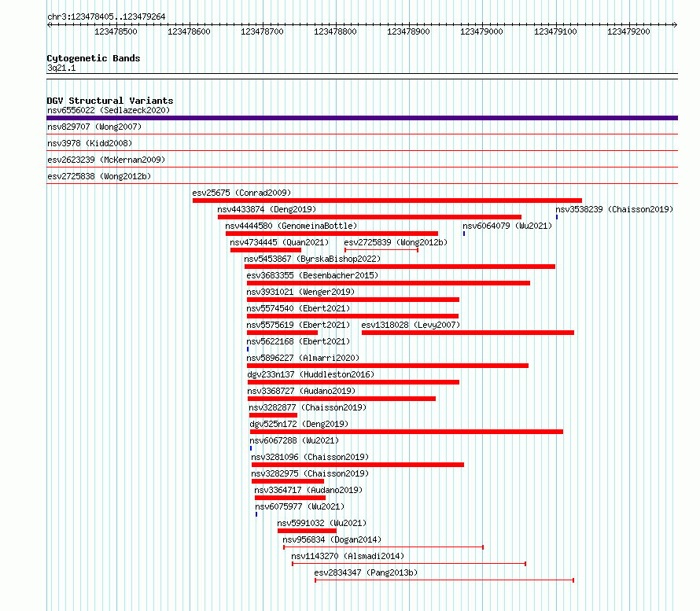The image size is (700, 611).
Task: Open nsv956834 (Dogan2014) variant
Action: pyautogui.click(x=332, y=539)
